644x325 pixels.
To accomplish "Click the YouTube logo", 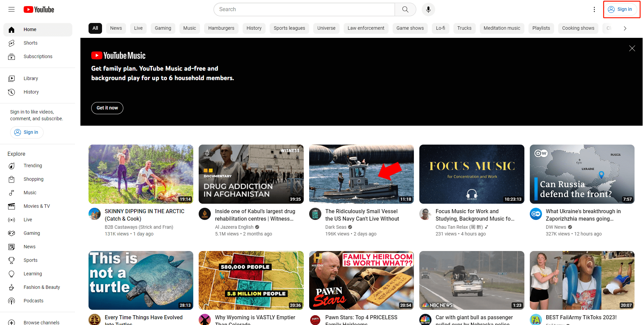I will pyautogui.click(x=39, y=9).
